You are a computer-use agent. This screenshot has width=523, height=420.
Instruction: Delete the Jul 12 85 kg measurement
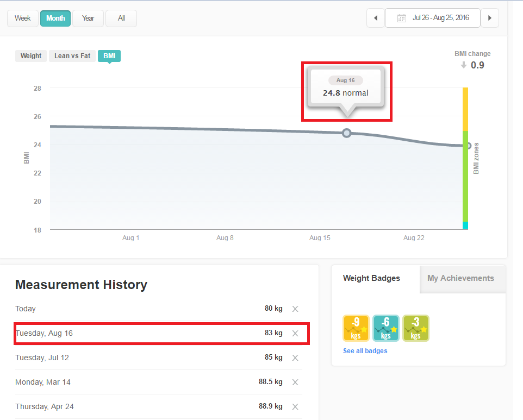pyautogui.click(x=295, y=358)
